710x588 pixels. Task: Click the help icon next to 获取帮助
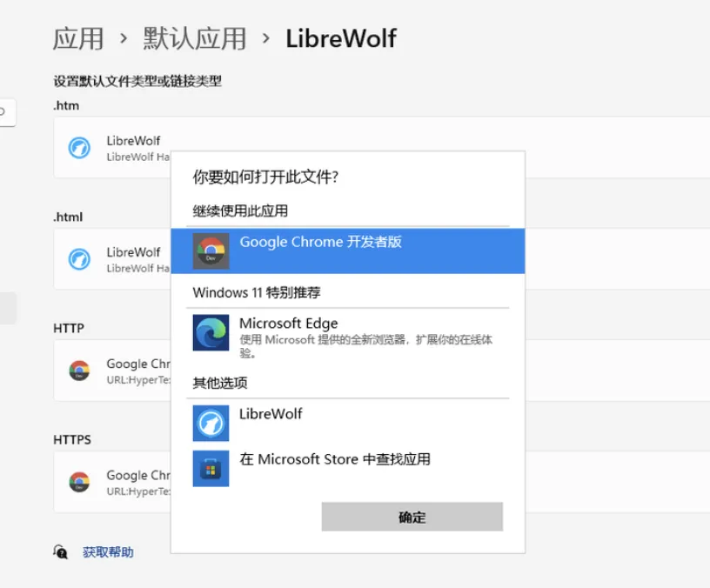tap(59, 551)
